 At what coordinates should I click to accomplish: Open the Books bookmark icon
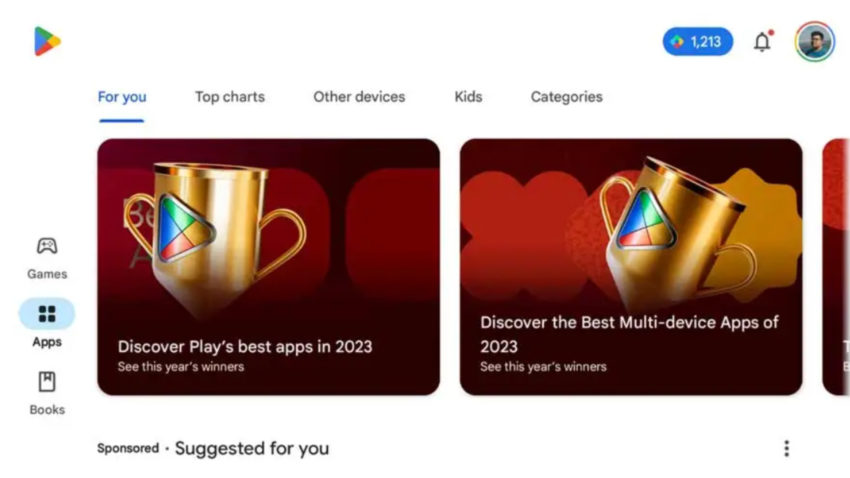tap(47, 382)
